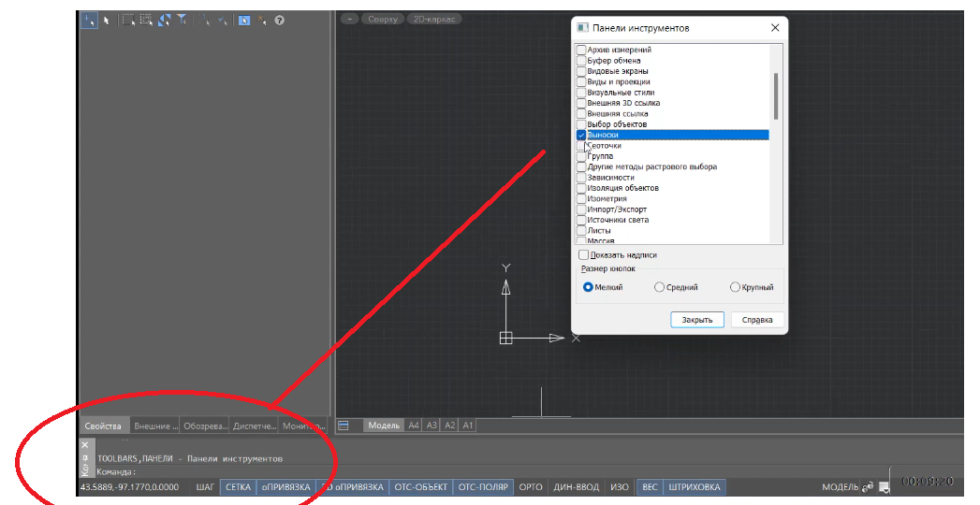Open the funnel filter quick-select tool
This screenshot has width=980, height=505.
182,20
